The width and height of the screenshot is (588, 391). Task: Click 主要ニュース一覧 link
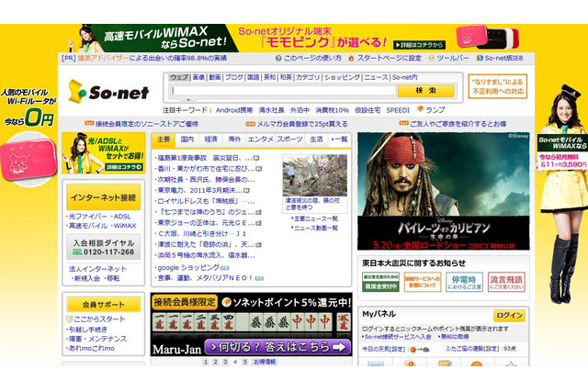point(315,218)
